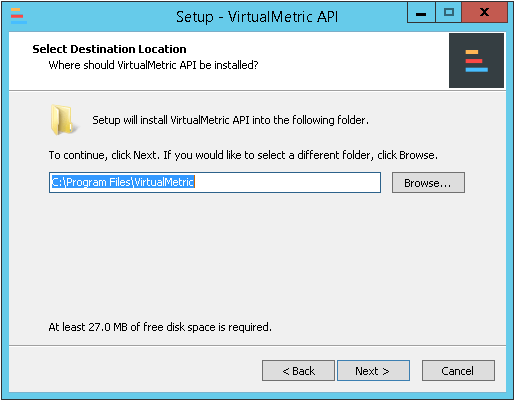515x401 pixels.
Task: Click the installation path text field
Action: (215, 183)
